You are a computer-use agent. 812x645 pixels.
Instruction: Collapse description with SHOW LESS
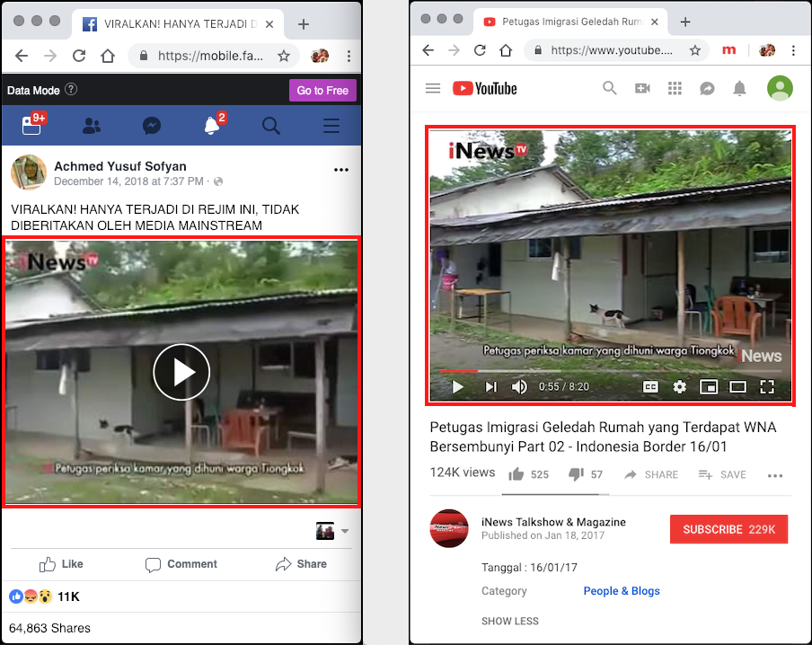[x=509, y=621]
